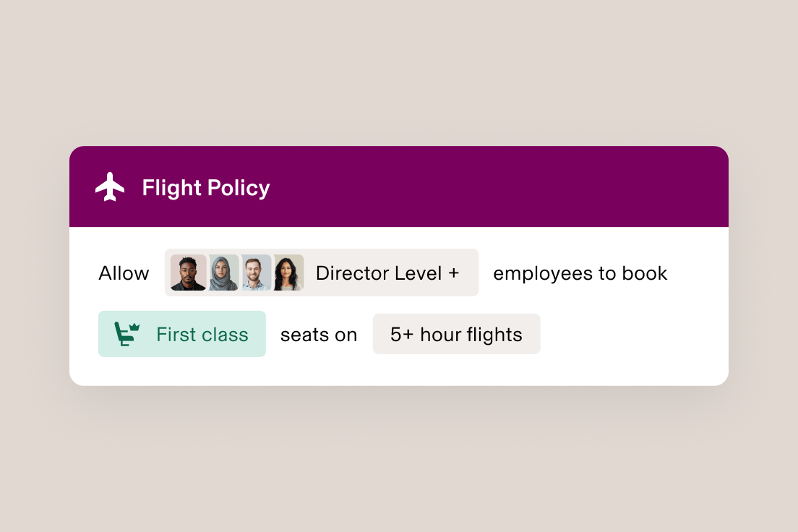Click the Flight Policy header title
The image size is (798, 532).
[206, 187]
